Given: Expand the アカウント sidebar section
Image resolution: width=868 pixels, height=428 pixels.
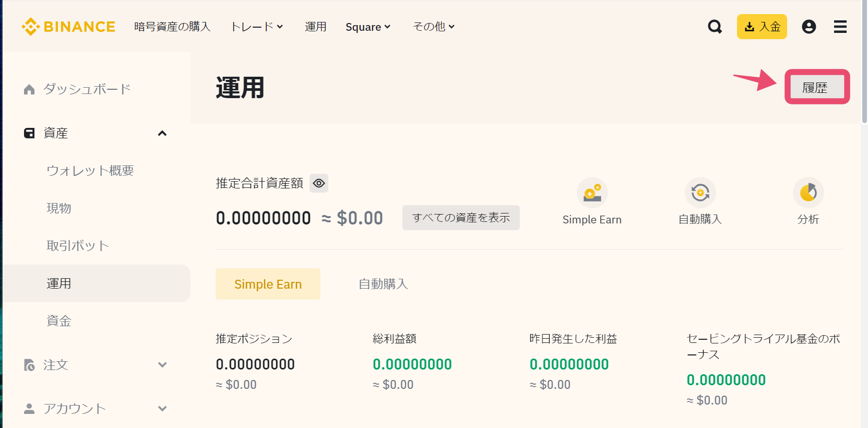Looking at the screenshot, I should [162, 409].
